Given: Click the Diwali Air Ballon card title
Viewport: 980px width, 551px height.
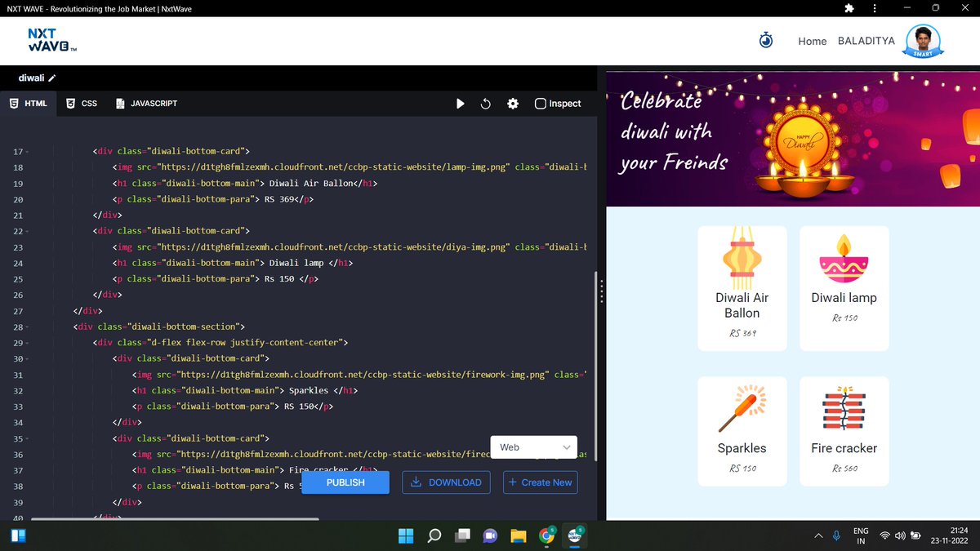Looking at the screenshot, I should pyautogui.click(x=742, y=305).
